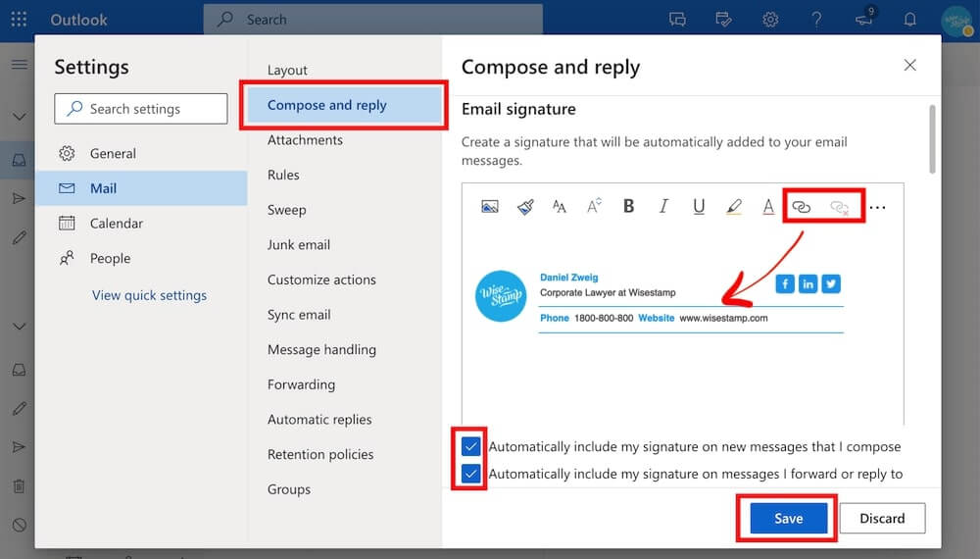Apply Underline formatting in signature editor
The image size is (980, 559).
tap(699, 207)
